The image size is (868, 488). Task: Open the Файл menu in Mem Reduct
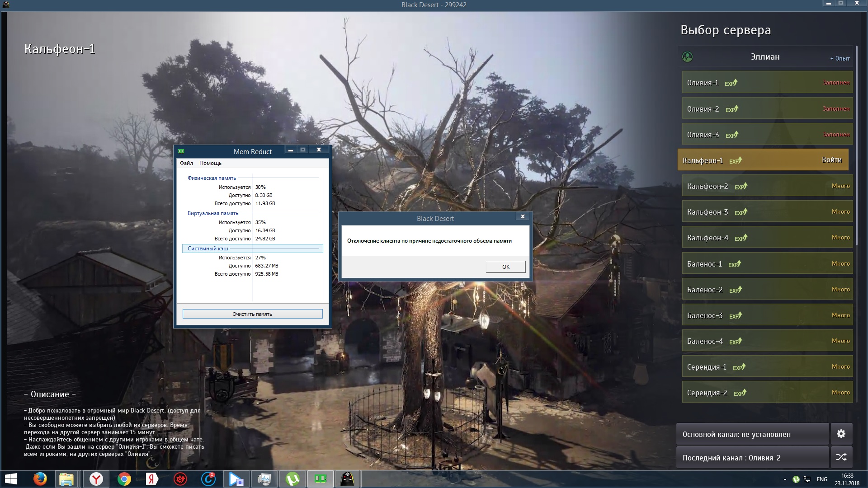pyautogui.click(x=186, y=163)
